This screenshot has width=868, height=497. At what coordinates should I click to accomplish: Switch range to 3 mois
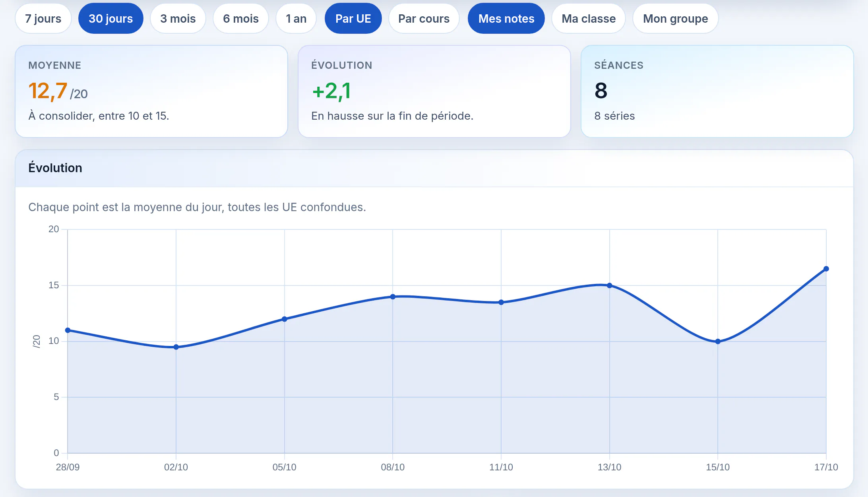178,19
